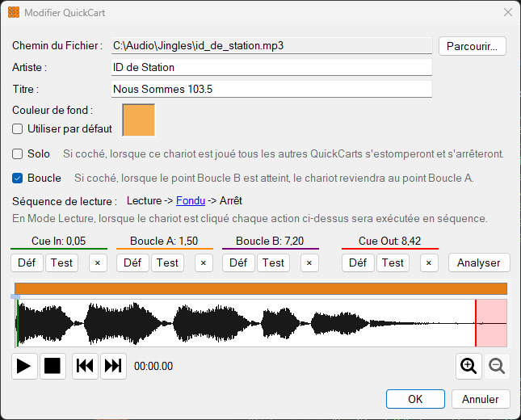
Task: Click the Chemin du Fichier path field
Action: pos(271,45)
